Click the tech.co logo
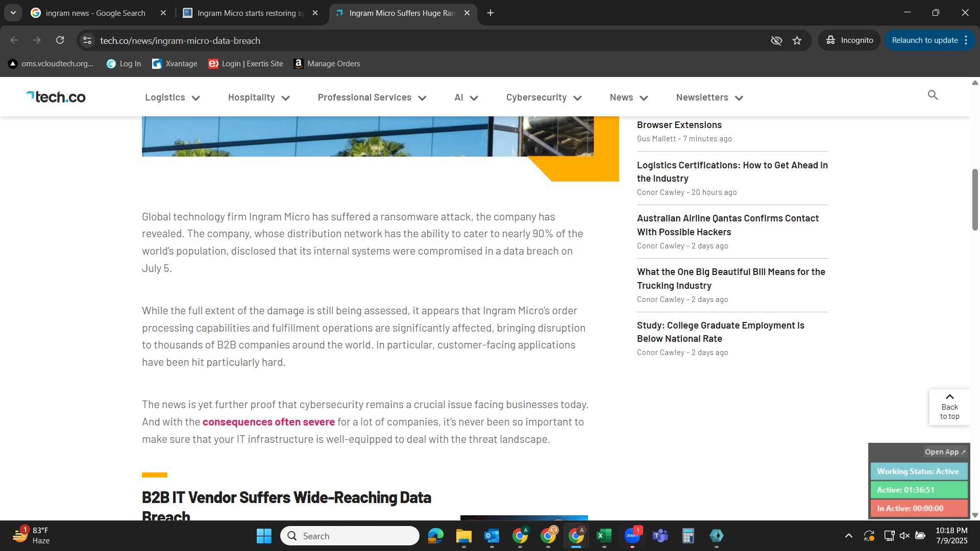This screenshot has width=980, height=551. pyautogui.click(x=56, y=97)
